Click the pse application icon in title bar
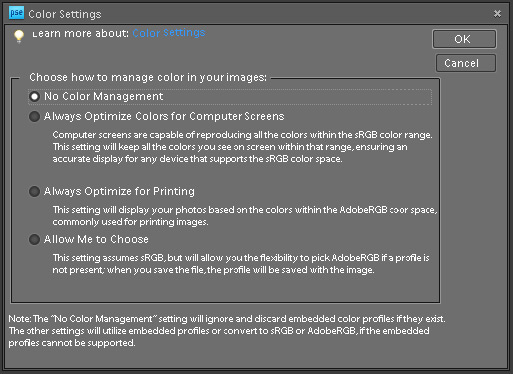 point(16,13)
